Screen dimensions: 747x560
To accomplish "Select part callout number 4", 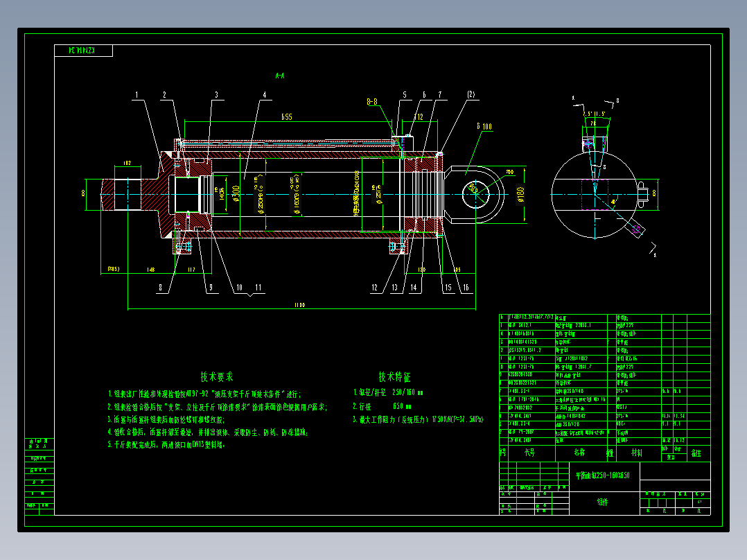I will (x=265, y=95).
